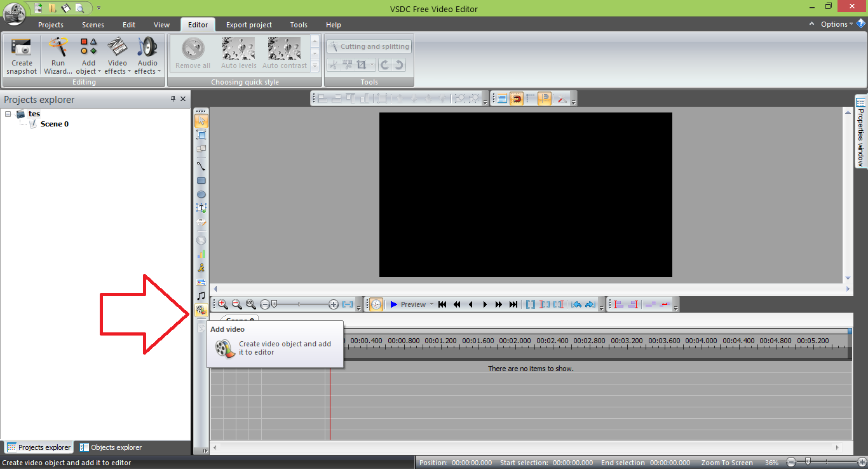
Task: Click the redo arrow in timeline toolbar
Action: (590, 304)
